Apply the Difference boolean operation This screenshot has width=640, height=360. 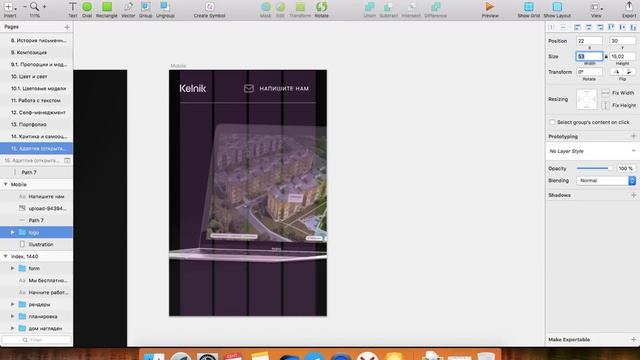tap(436, 10)
